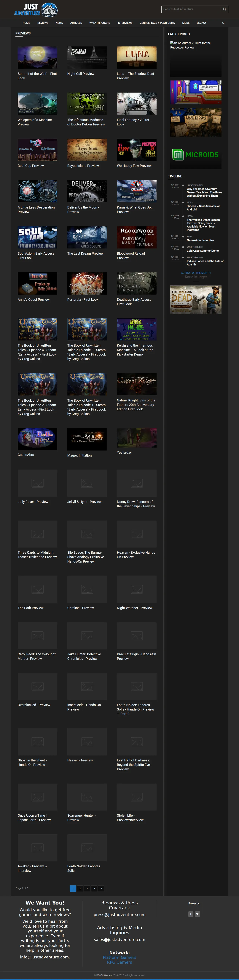Click the CastleAbra thumbnail image
This screenshot has width=239, height=980.
(x=37, y=439)
